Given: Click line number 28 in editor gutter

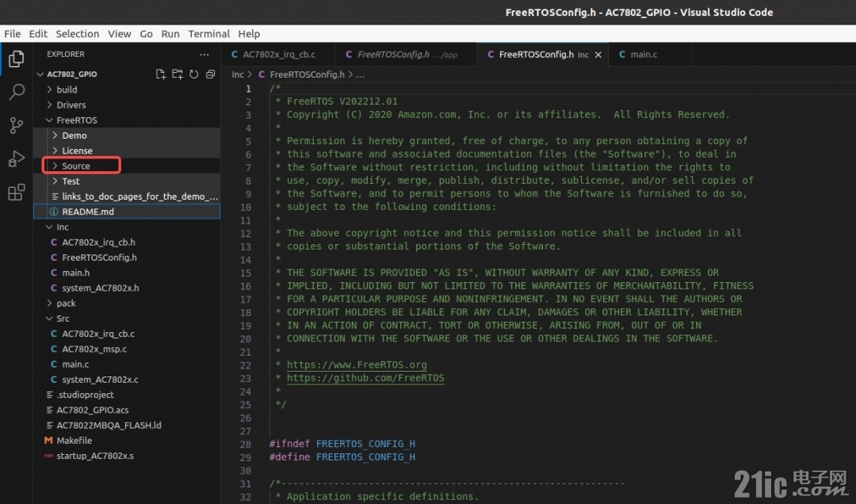Looking at the screenshot, I should tap(246, 445).
